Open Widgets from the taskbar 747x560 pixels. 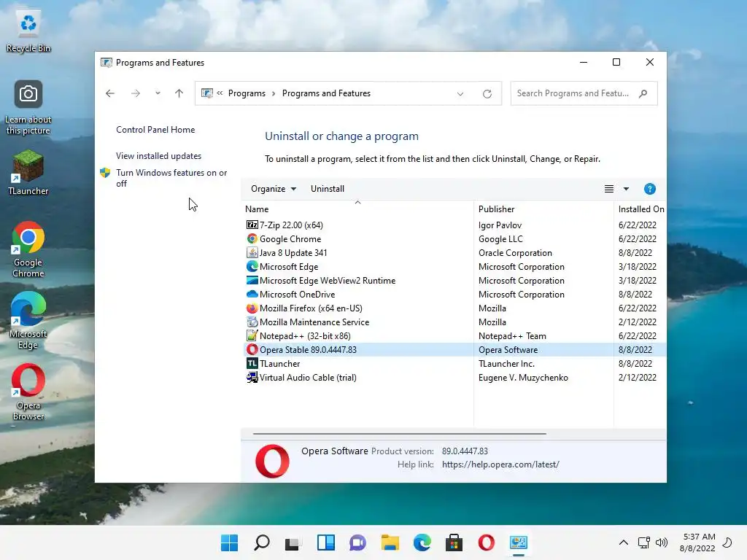coord(326,542)
